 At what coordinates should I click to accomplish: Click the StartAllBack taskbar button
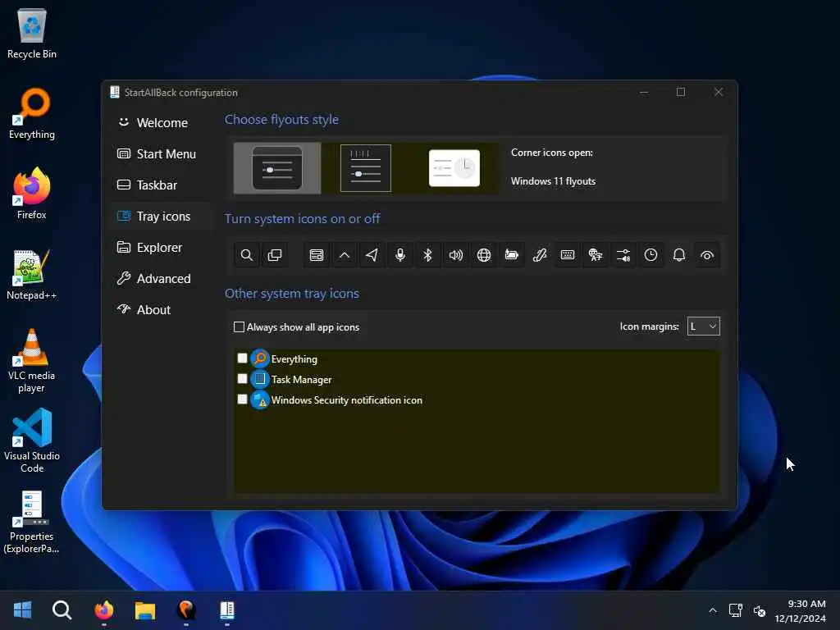227,610
